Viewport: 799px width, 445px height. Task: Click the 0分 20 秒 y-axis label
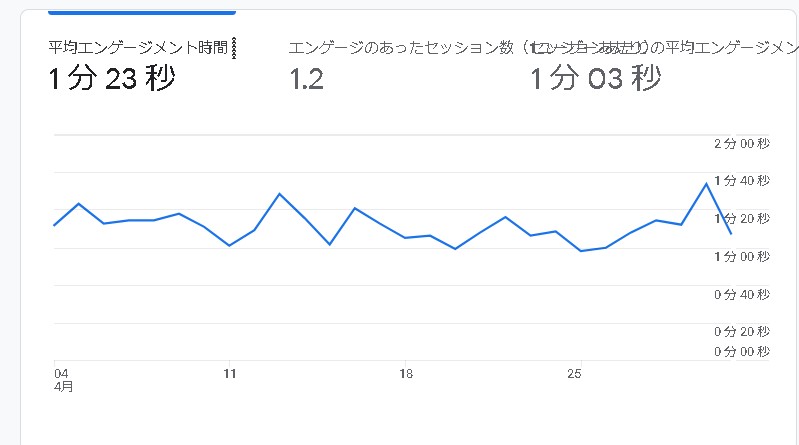[741, 331]
